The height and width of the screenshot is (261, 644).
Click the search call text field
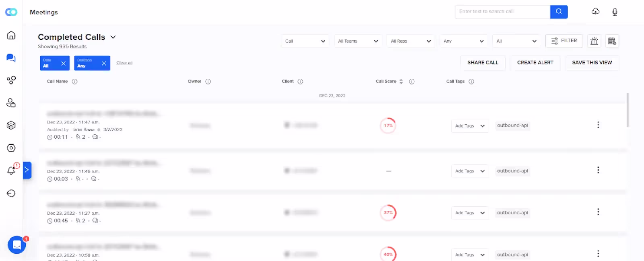[502, 12]
